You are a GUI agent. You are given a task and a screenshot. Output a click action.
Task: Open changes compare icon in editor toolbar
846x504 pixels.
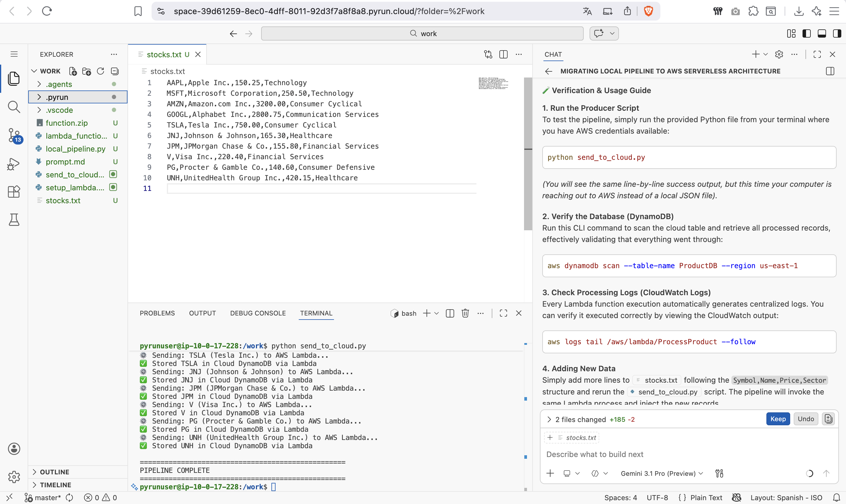(488, 54)
